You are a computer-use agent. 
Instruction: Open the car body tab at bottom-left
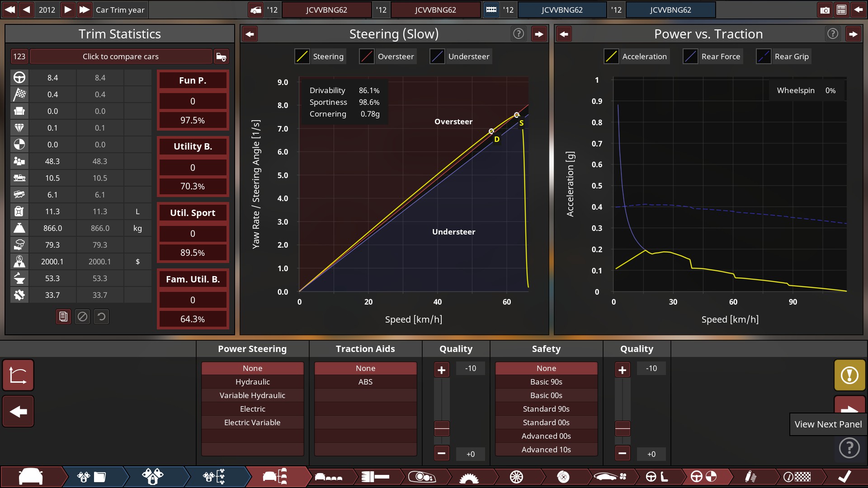tap(31, 477)
